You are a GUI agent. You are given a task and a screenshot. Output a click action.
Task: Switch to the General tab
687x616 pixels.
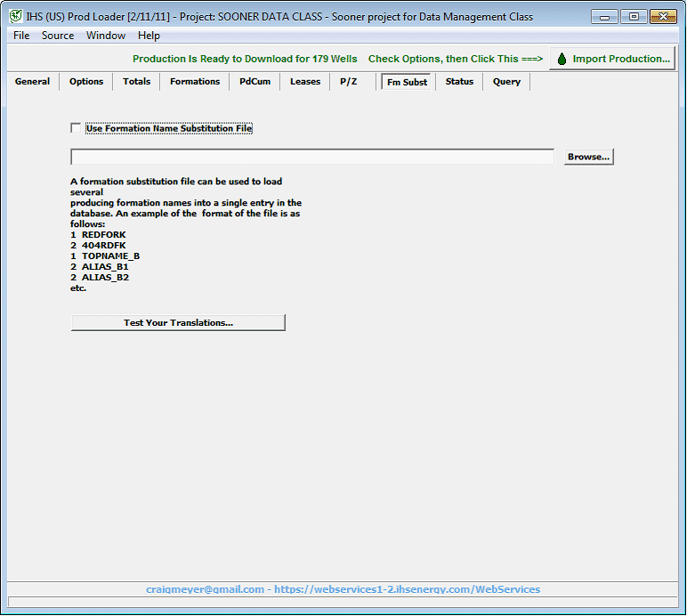pos(33,82)
